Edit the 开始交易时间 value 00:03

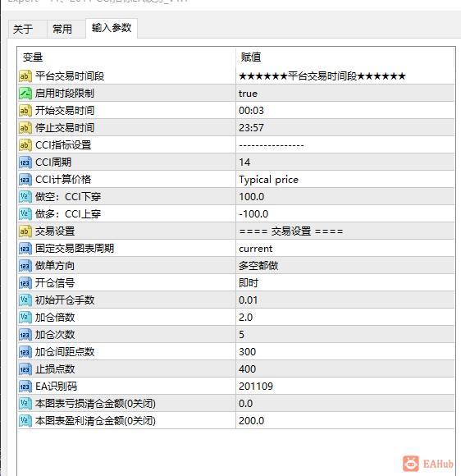click(x=345, y=111)
